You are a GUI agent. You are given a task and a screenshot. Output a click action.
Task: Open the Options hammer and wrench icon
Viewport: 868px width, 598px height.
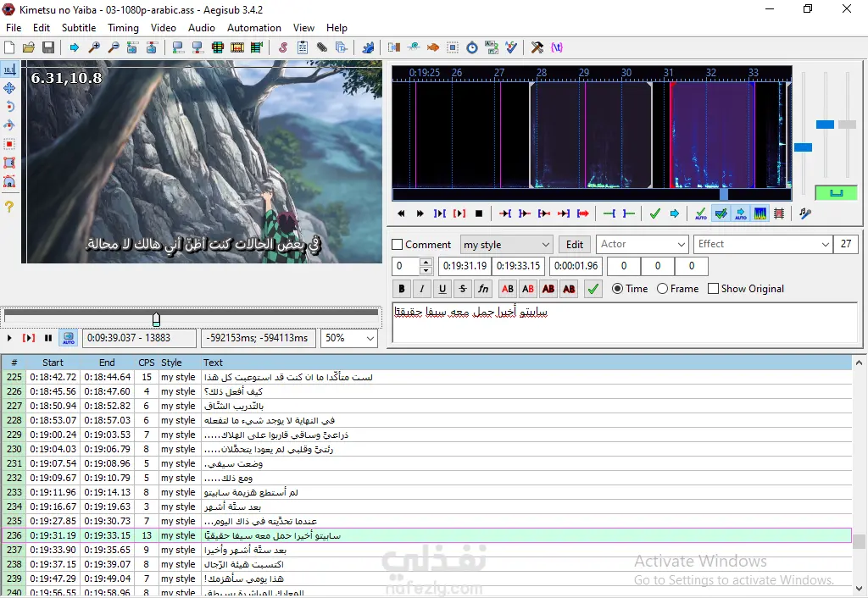(537, 47)
